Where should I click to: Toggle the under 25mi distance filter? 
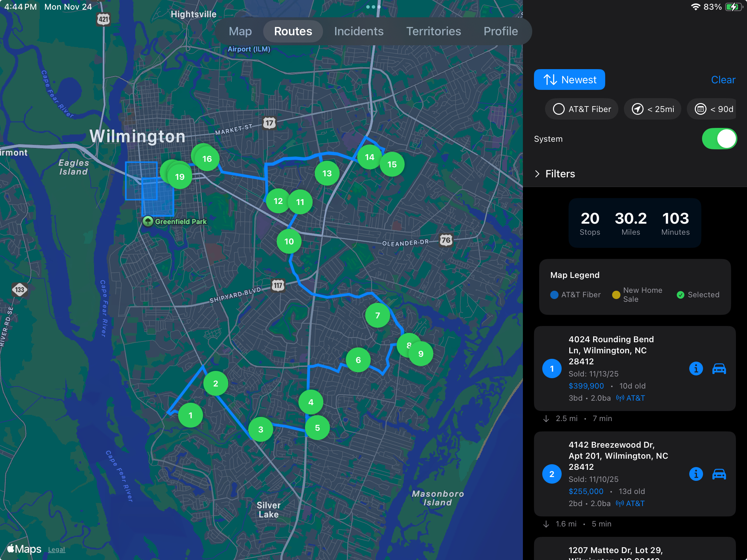tap(653, 109)
